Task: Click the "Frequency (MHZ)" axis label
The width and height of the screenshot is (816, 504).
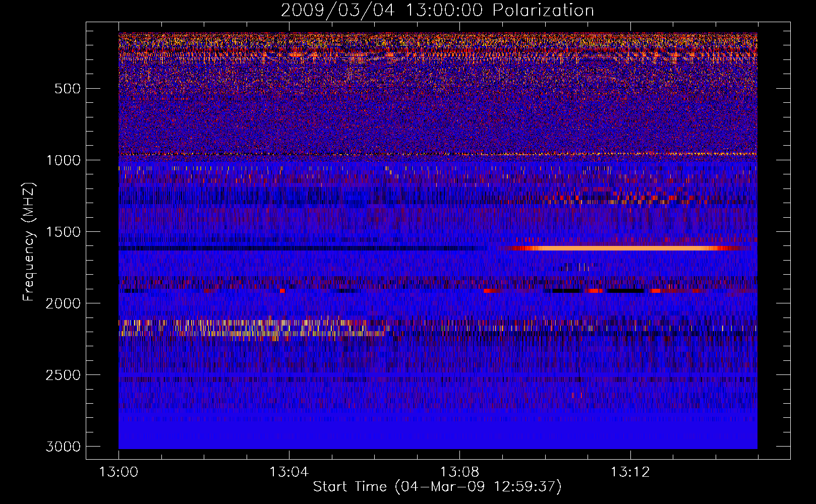Action: (x=29, y=241)
